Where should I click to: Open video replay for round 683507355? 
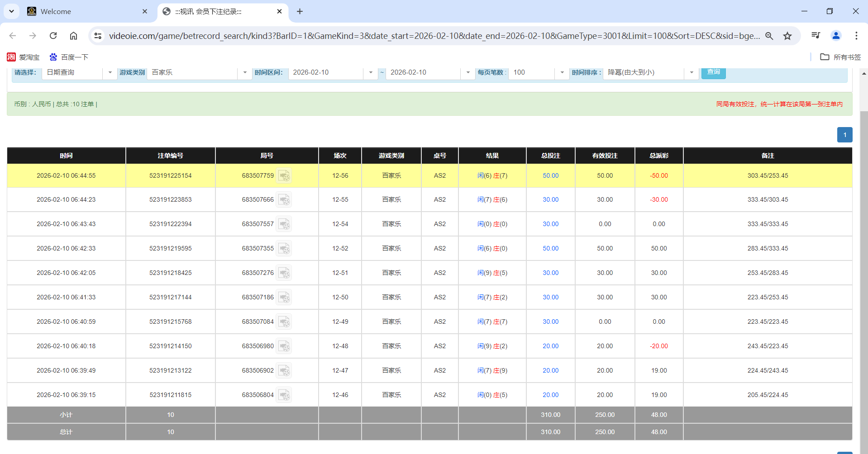click(285, 248)
